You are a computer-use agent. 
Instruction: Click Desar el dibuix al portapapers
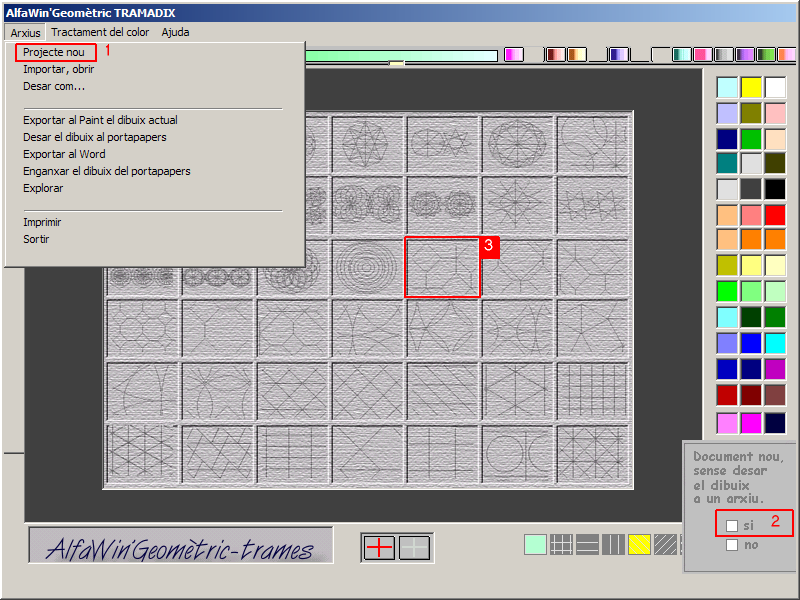(x=94, y=137)
